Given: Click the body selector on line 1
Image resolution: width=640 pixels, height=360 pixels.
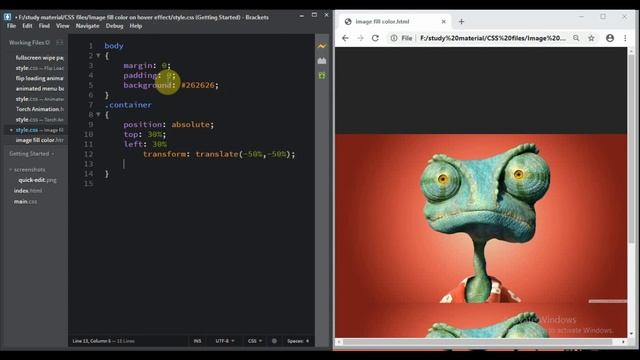Looking at the screenshot, I should 114,46.
